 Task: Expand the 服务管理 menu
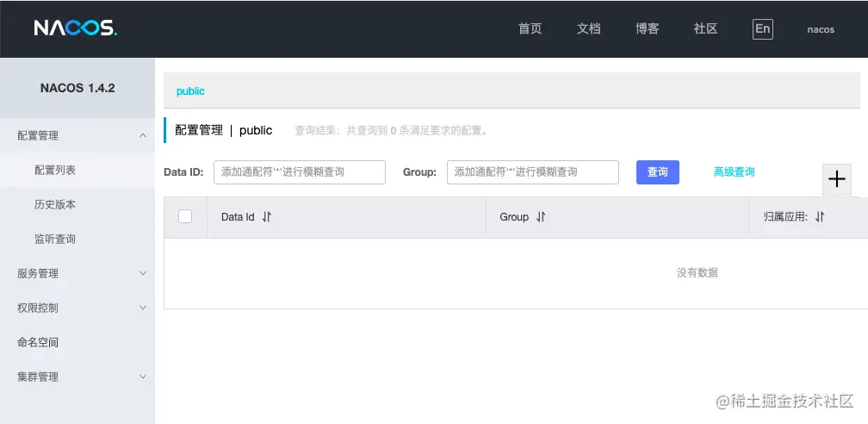pyautogui.click(x=77, y=273)
